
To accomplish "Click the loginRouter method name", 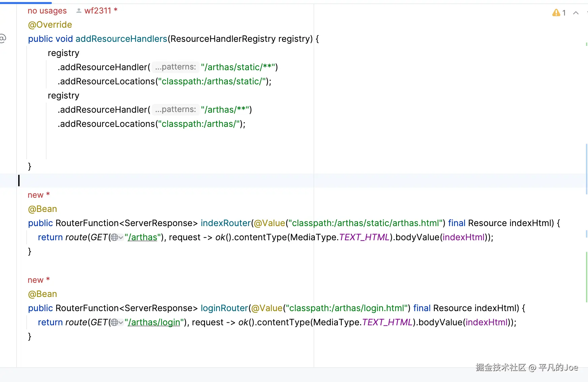I will (225, 308).
